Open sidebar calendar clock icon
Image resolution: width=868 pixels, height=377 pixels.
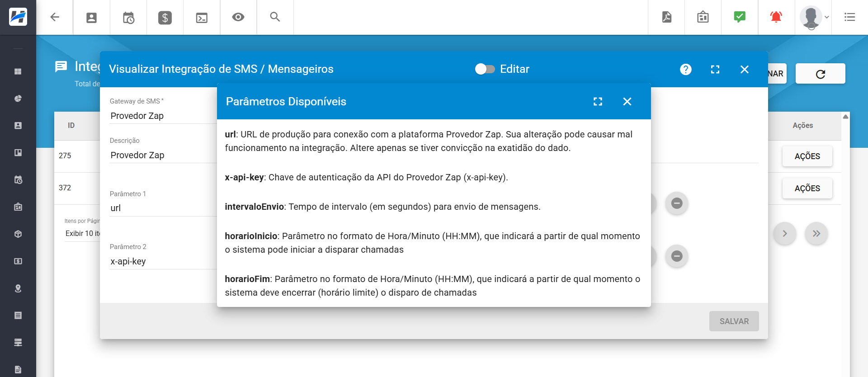[18, 180]
